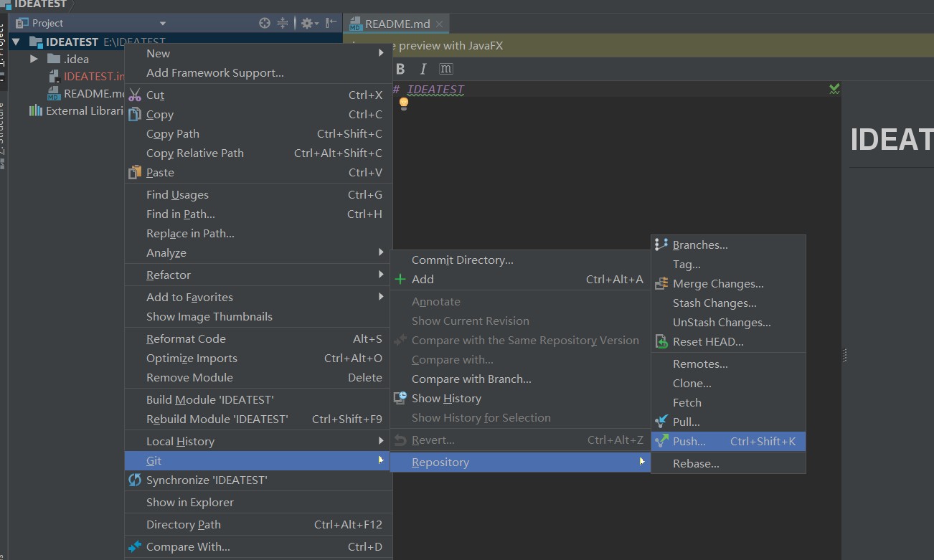Click the hide Project panel icon
Screen dimensions: 934x560
point(331,23)
